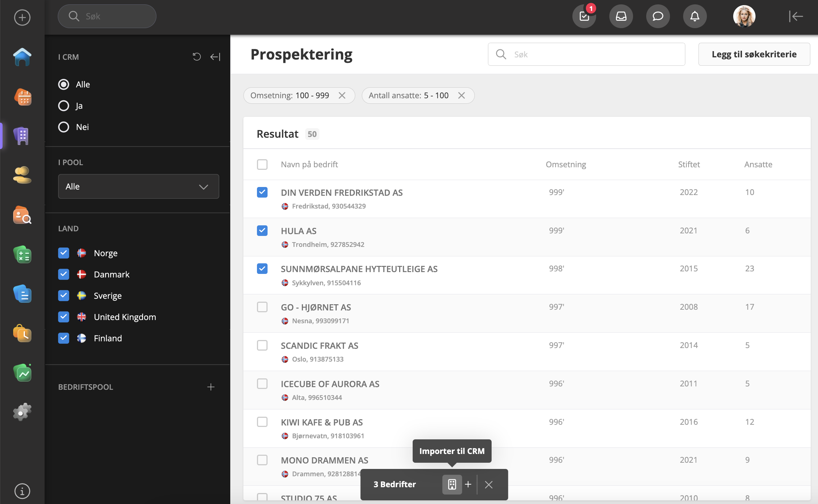The width and height of the screenshot is (818, 504).
Task: Collapse the filter panel arrow
Action: point(215,57)
